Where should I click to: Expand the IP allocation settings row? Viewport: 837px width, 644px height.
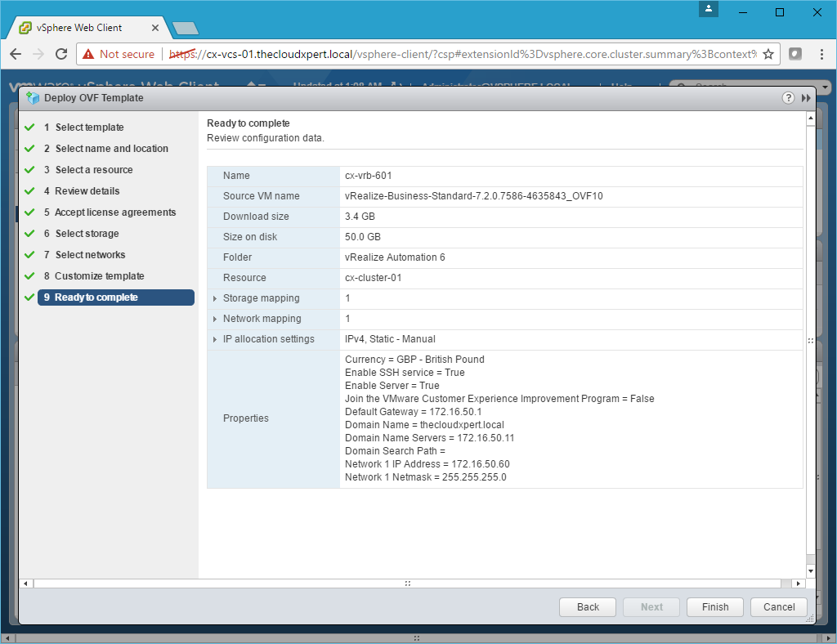coord(215,339)
